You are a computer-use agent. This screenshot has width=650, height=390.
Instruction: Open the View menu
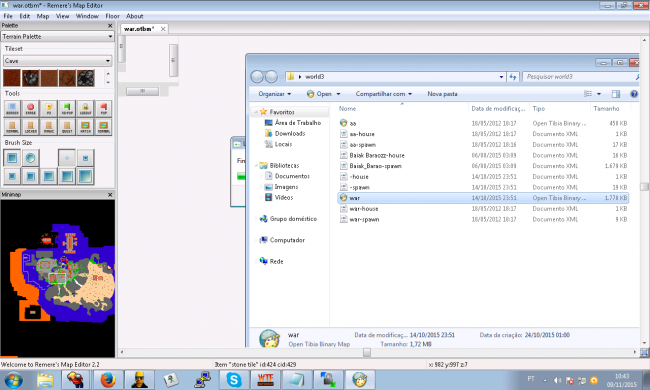[x=63, y=16]
